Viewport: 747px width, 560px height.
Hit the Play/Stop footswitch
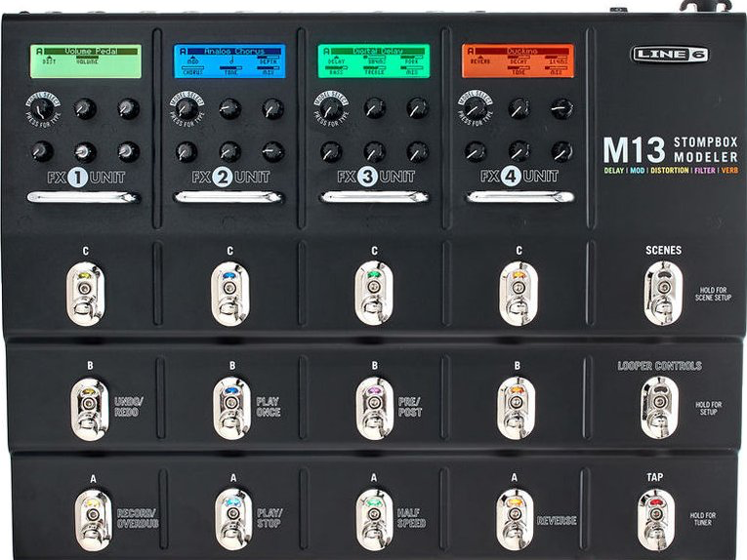(x=233, y=519)
